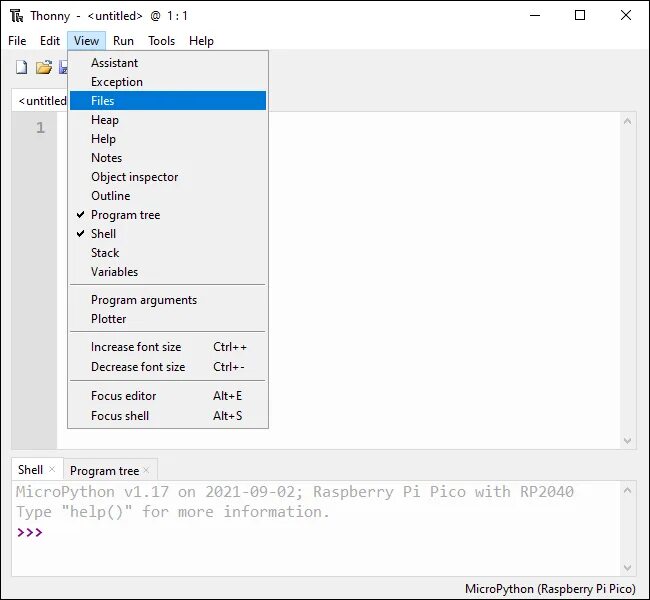Uncheck Shell in View menu
This screenshot has height=600, width=650.
click(168, 234)
